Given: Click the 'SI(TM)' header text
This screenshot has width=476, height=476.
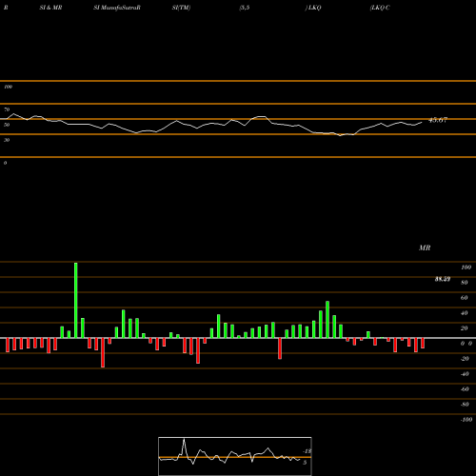Looking at the screenshot, I should pyautogui.click(x=181, y=8).
